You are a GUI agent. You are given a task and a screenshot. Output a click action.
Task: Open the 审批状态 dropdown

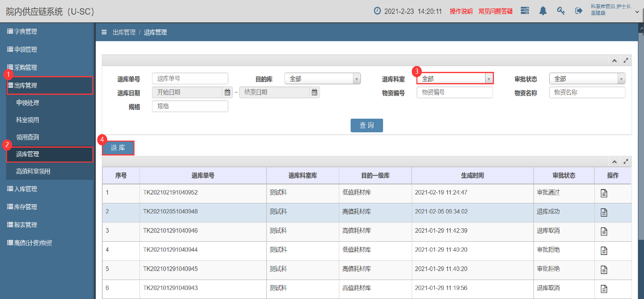point(587,79)
